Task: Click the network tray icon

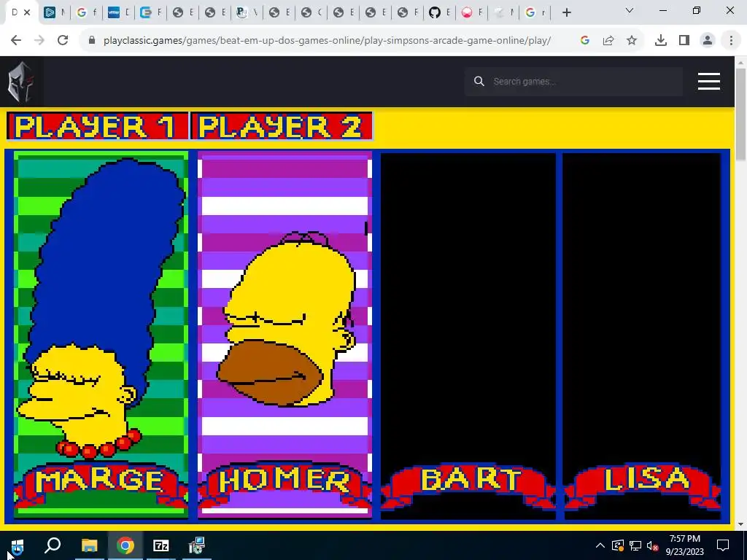Action: pos(635,545)
